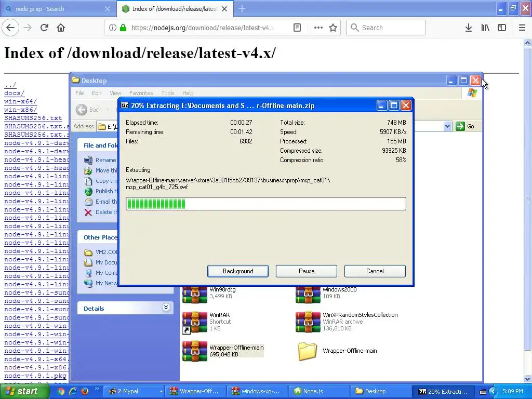Open the Firefox downloads panel
The height and width of the screenshot is (399, 532).
point(468,28)
